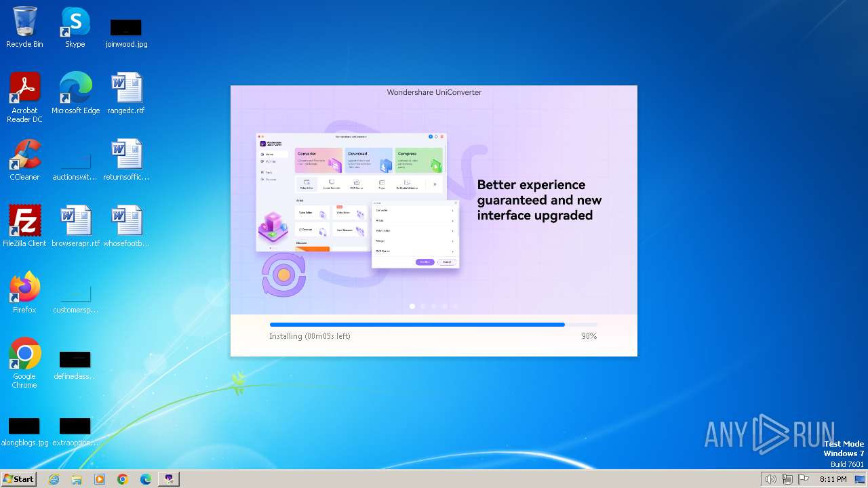Select the browserapr.rtf document
Screen dimensions: 868x488
tap(75, 226)
